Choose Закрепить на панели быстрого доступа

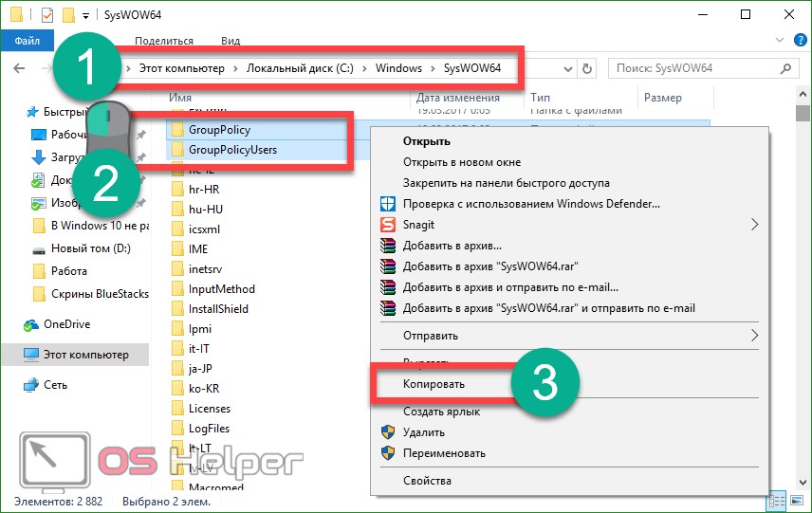[506, 183]
